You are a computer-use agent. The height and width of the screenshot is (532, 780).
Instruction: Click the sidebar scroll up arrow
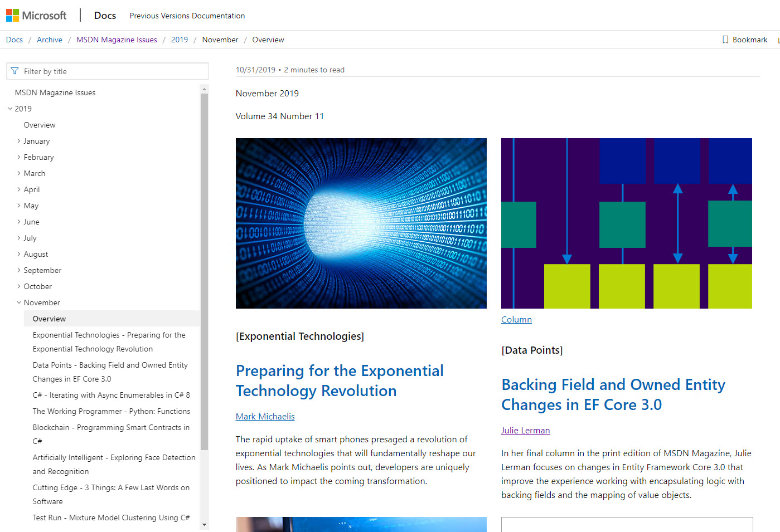tap(204, 89)
